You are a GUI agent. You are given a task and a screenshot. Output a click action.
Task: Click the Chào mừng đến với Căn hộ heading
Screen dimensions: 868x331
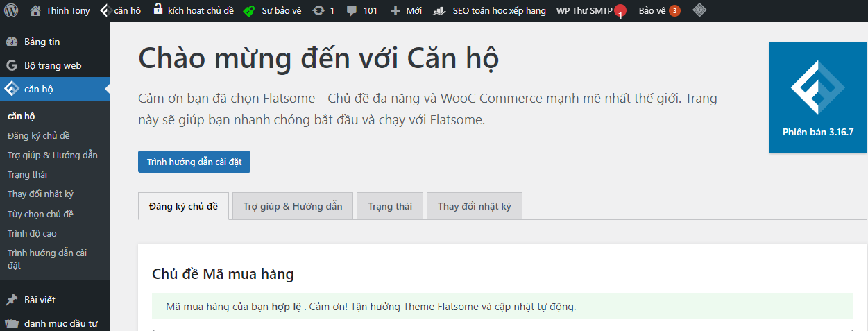coord(318,59)
